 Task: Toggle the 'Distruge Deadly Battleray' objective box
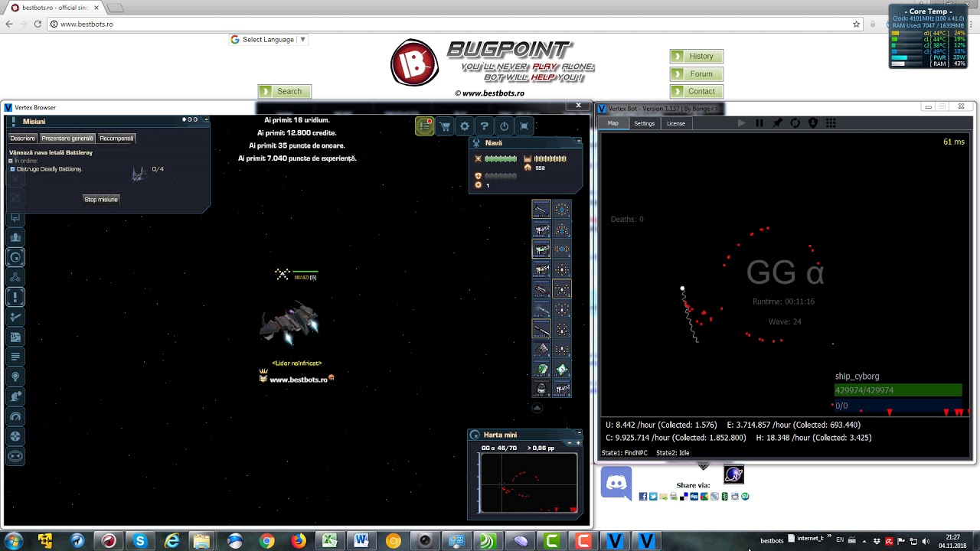[12, 169]
